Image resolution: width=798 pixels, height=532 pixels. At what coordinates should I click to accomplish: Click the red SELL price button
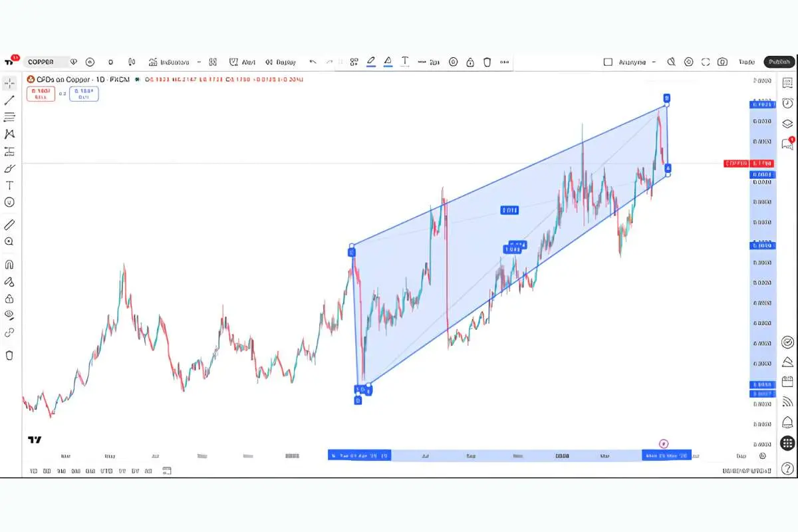[x=41, y=94]
